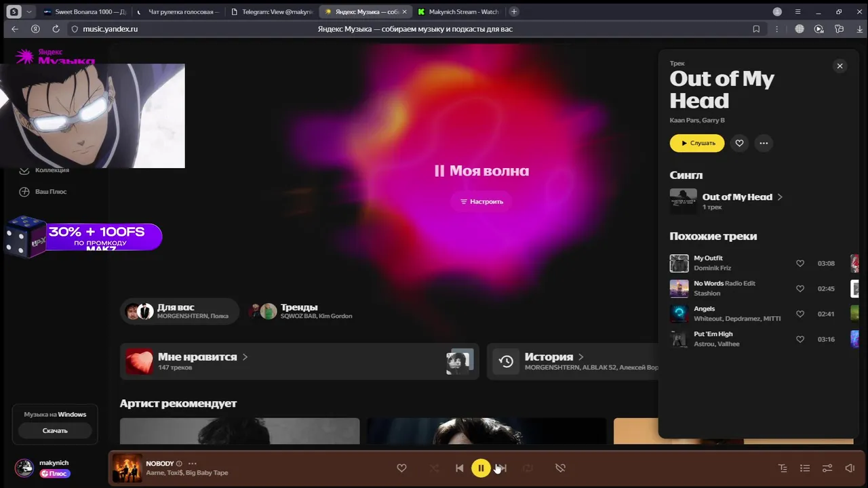Toggle repeat in the player bar
The image size is (868, 488).
528,468
